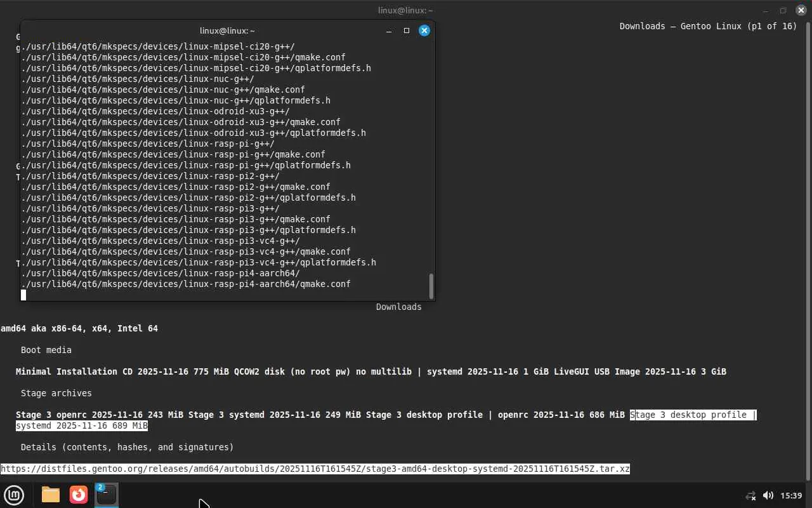The width and height of the screenshot is (812, 508).
Task: Click the linux-rasp-pi3-vc4-g++/qplatformdefs.h line
Action: click(199, 262)
